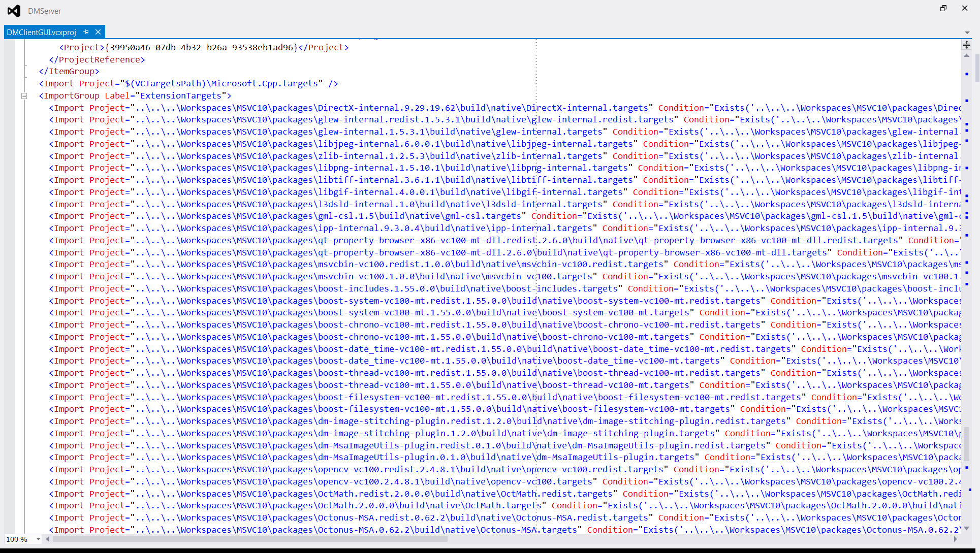The image size is (980, 553).
Task: Click the boost-system-vc100-mt.redist import line
Action: 504,301
